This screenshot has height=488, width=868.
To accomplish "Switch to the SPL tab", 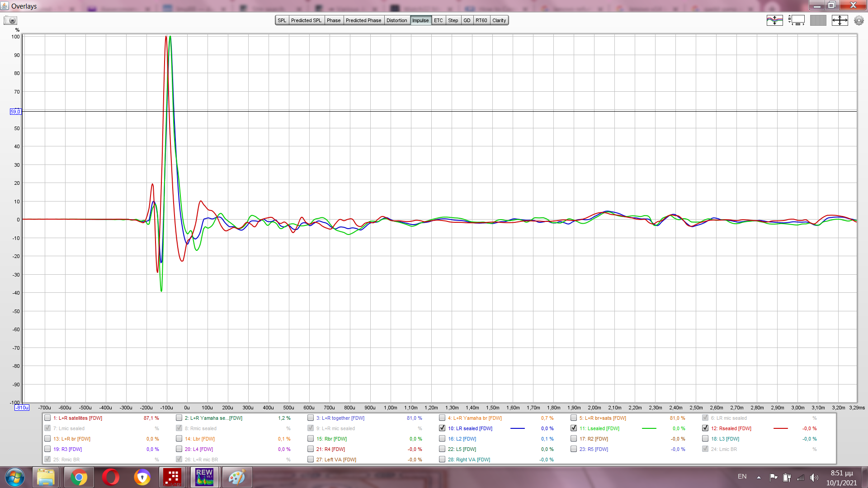I will click(282, 20).
